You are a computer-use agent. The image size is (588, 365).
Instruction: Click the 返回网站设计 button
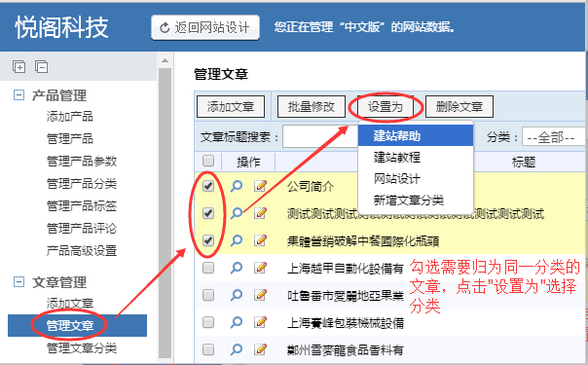pyautogui.click(x=205, y=27)
